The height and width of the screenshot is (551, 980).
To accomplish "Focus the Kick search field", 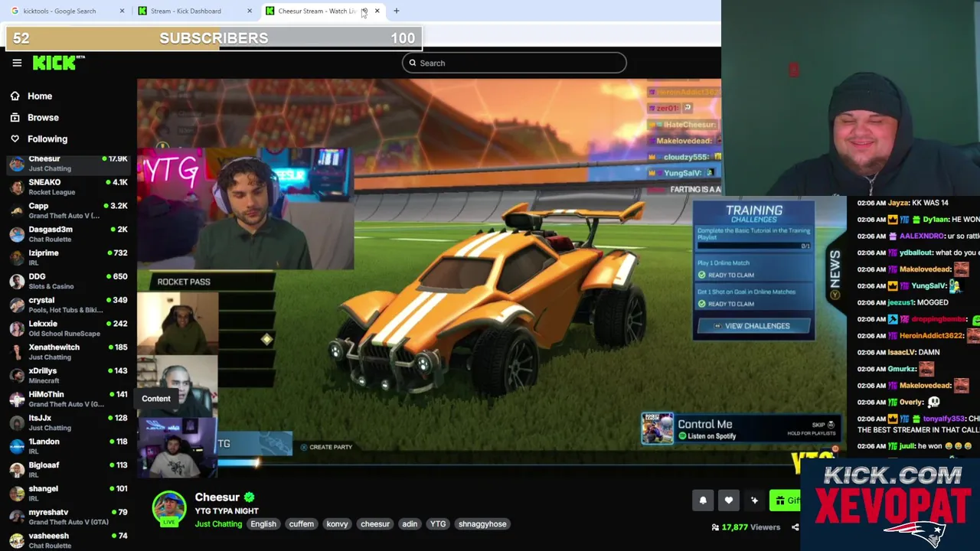I will click(x=514, y=63).
